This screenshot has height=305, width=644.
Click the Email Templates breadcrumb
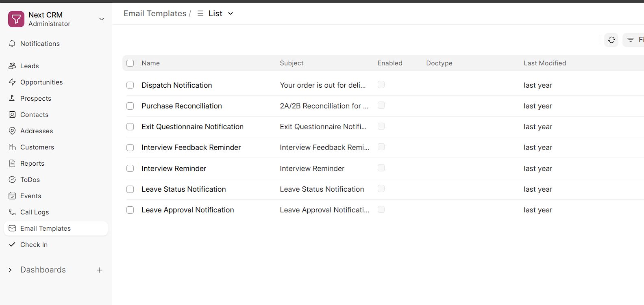pos(155,13)
